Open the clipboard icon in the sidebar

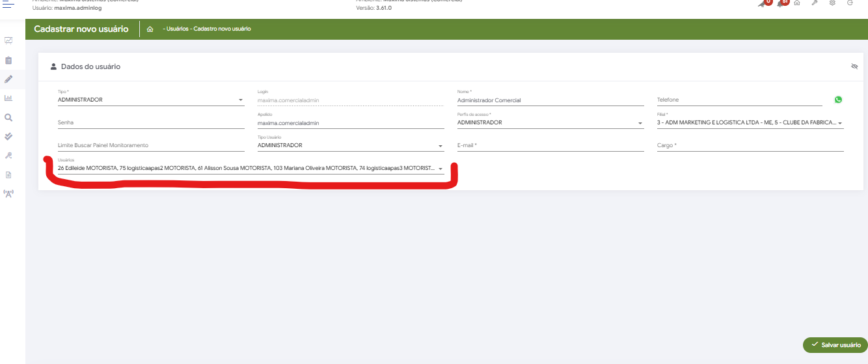tap(8, 60)
